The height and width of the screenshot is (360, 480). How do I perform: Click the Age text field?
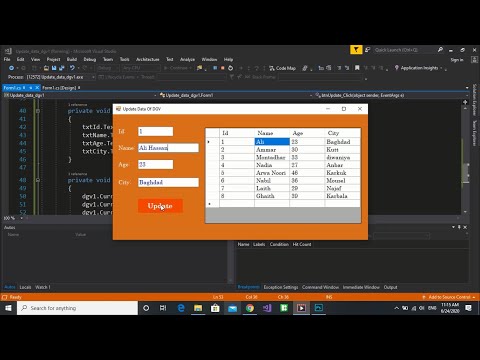pyautogui.click(x=155, y=164)
